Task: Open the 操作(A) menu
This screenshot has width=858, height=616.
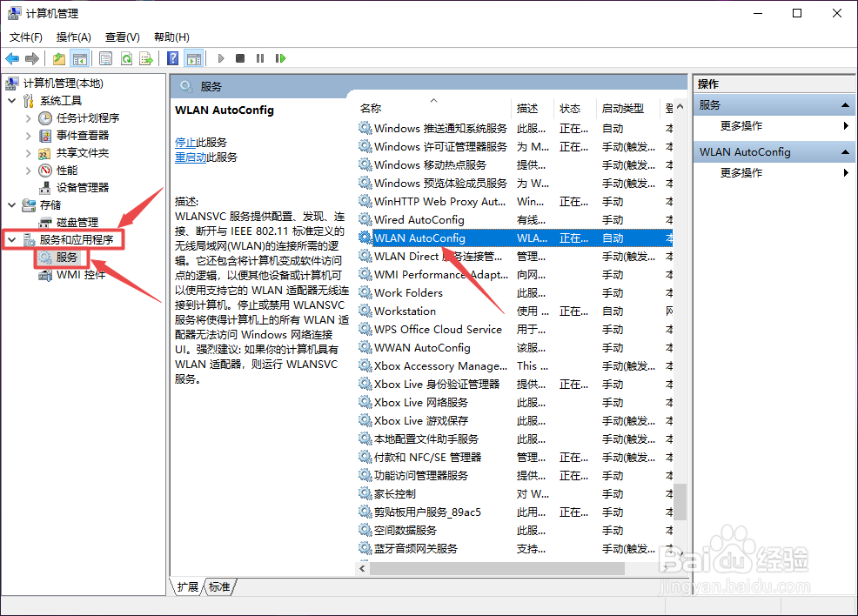Action: pyautogui.click(x=73, y=37)
